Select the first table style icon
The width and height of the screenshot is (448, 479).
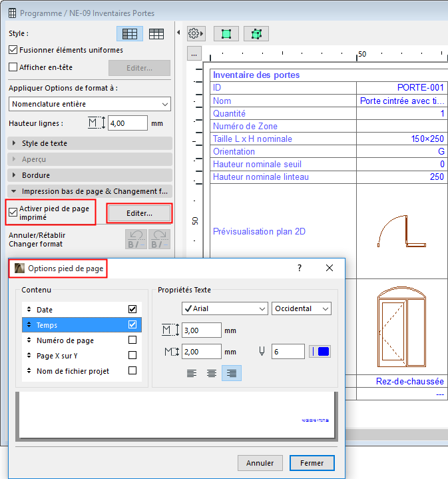[x=130, y=33]
